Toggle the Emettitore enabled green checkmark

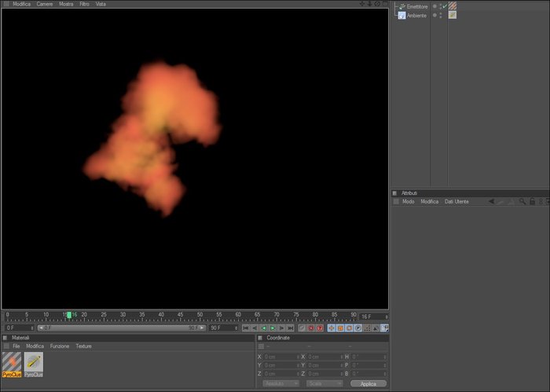445,6
